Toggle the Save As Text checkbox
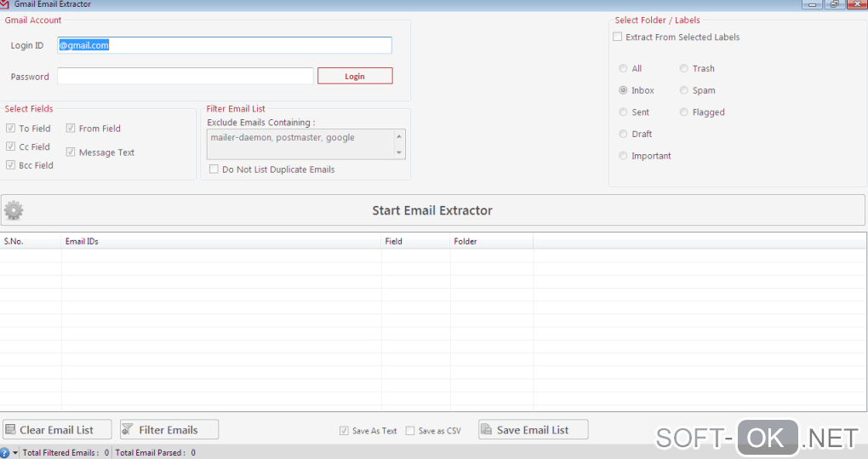This screenshot has height=459, width=868. click(344, 430)
